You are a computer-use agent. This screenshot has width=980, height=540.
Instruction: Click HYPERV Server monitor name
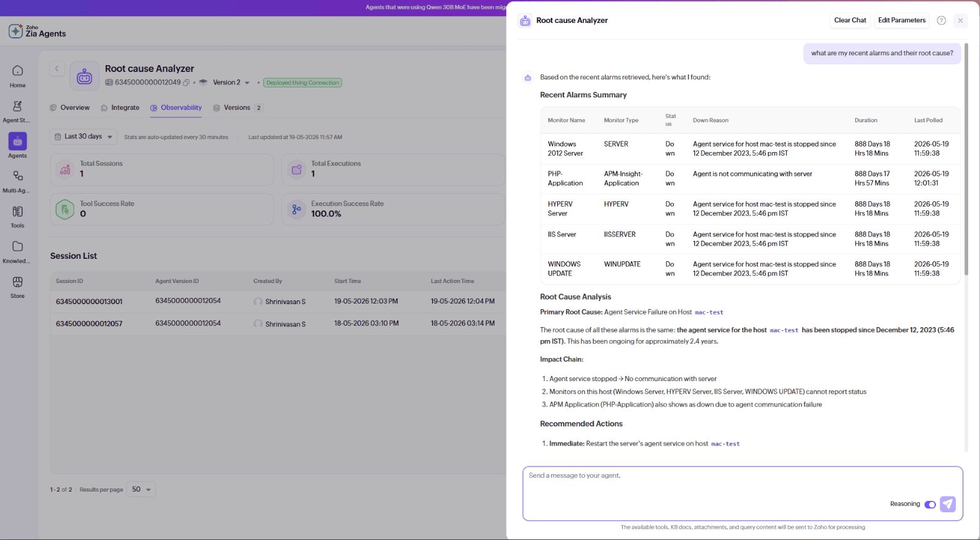pos(560,209)
